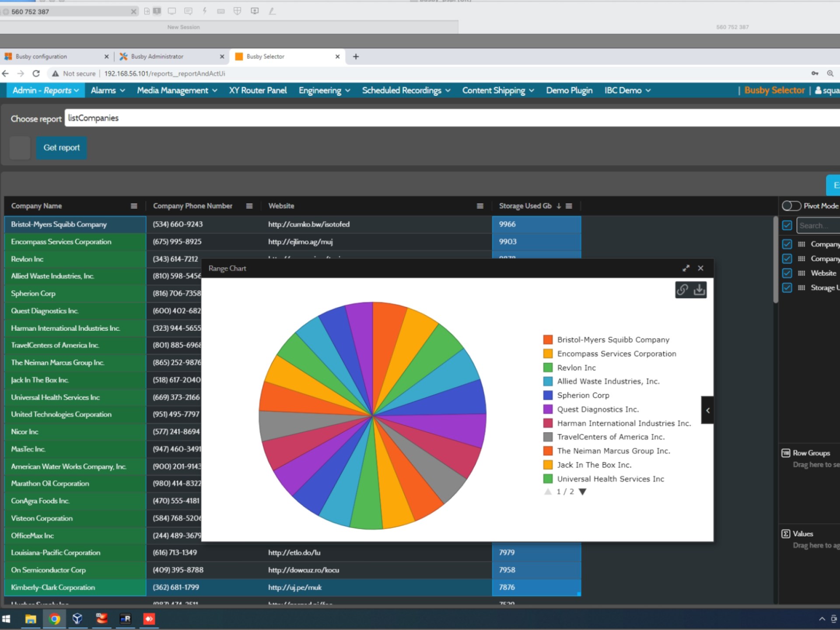Click the browser zoom magnifier icon

tap(830, 73)
